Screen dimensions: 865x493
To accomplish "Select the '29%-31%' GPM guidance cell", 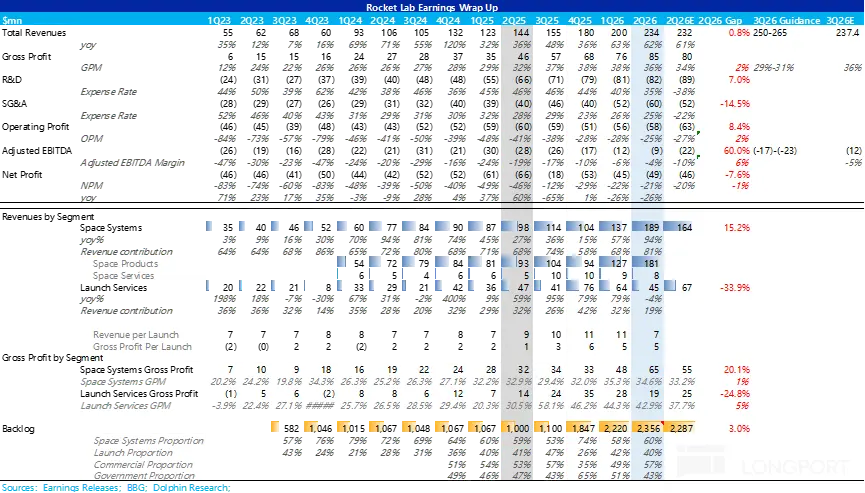I will click(x=773, y=68).
